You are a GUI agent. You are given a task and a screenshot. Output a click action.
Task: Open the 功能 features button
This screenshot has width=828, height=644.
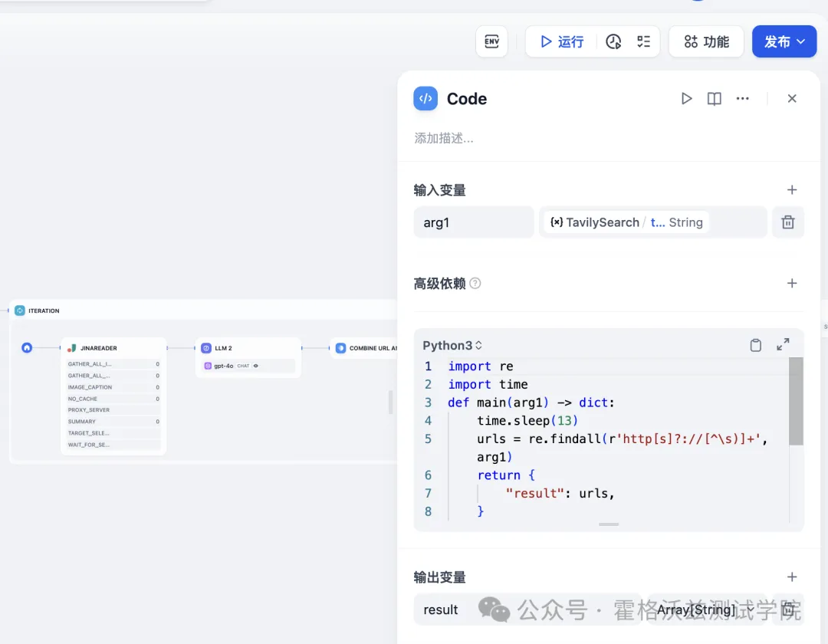click(706, 41)
